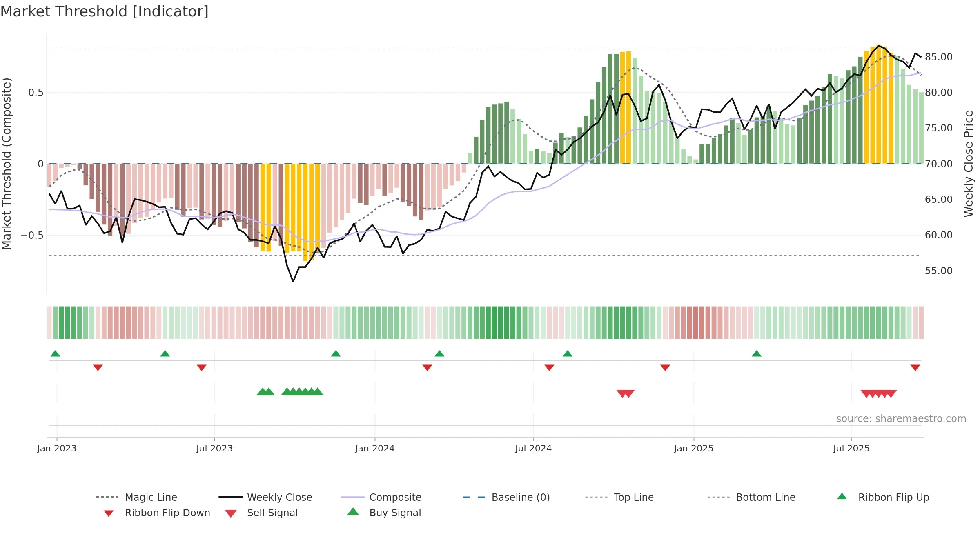
Task: Toggle the Baseline (0) legend entry
Action: (506, 497)
